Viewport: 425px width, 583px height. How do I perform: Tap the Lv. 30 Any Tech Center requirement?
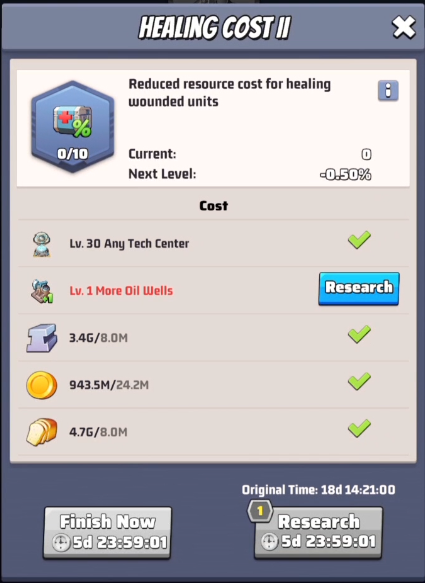click(x=129, y=244)
